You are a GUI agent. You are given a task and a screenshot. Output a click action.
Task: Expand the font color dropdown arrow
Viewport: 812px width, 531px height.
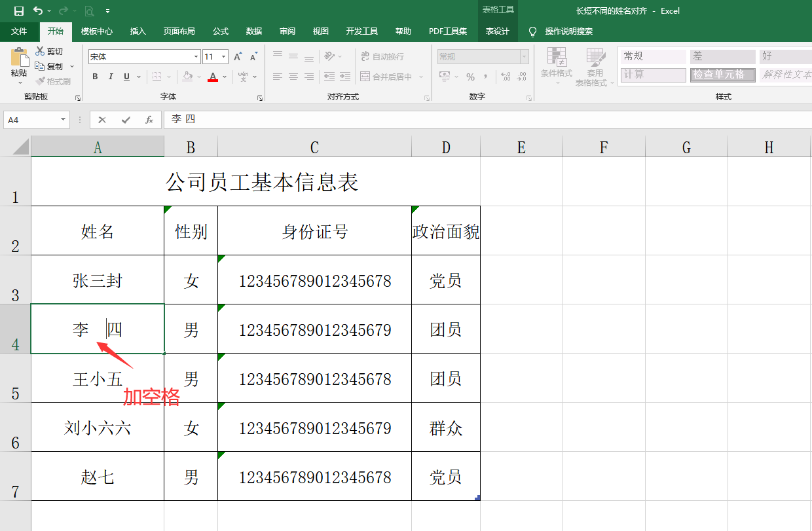[225, 77]
